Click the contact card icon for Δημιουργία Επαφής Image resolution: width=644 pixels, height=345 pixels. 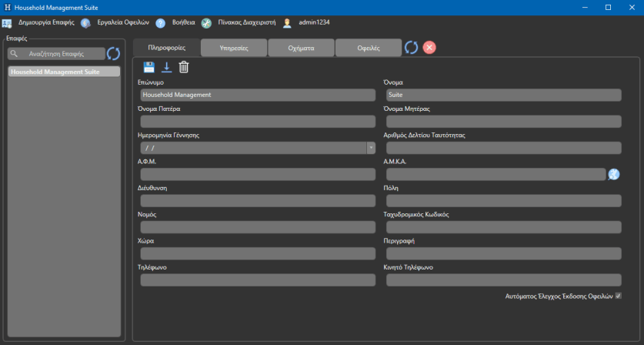click(7, 23)
